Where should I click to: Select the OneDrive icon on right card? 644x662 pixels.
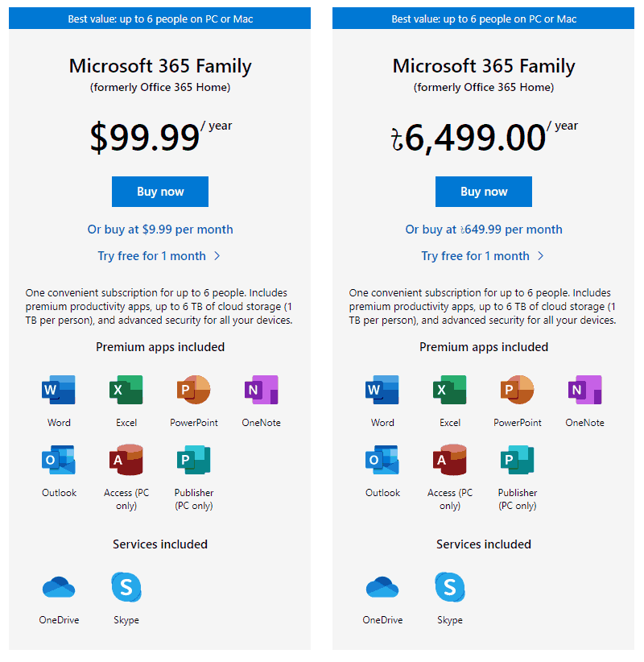click(382, 587)
